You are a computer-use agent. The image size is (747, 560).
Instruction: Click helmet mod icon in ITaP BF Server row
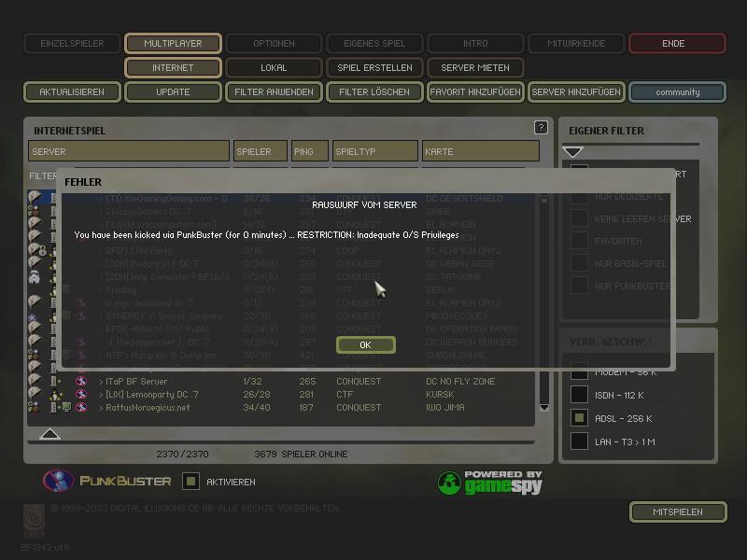(x=35, y=381)
